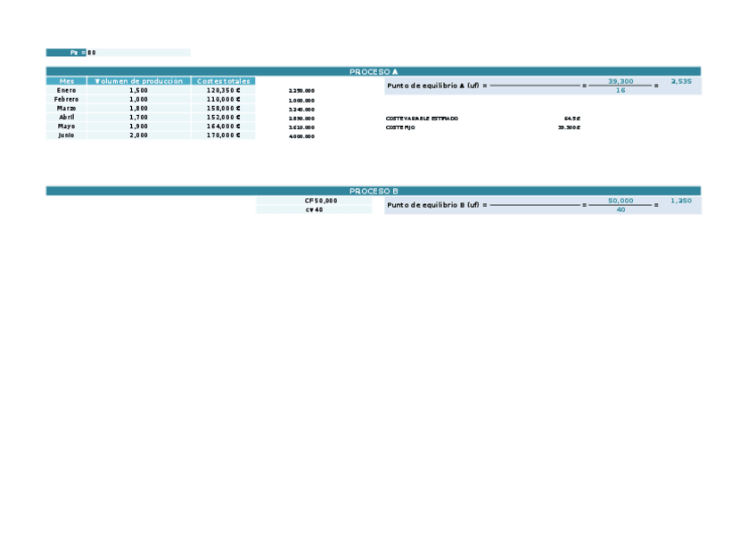Select the PROCESO B header bar
This screenshot has height=534, width=756.
[374, 191]
